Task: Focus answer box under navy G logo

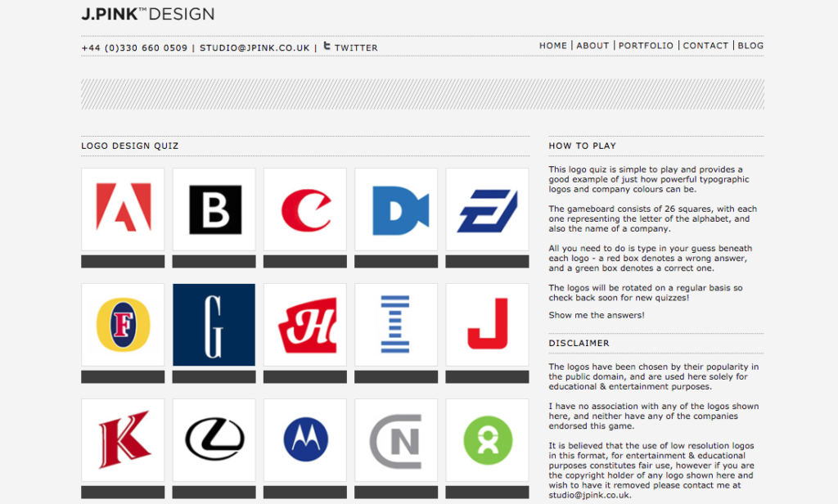Action: 214,377
